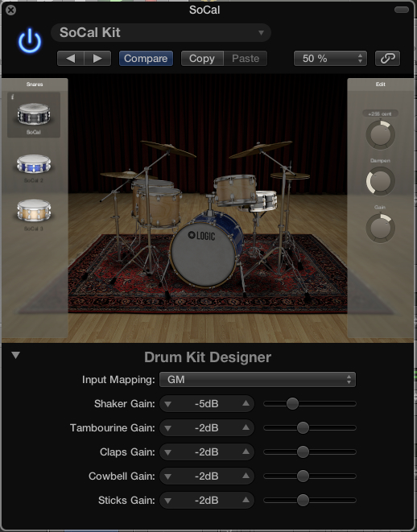Increase Shaker Gain with up arrow
This screenshot has height=532, width=417.
[246, 403]
